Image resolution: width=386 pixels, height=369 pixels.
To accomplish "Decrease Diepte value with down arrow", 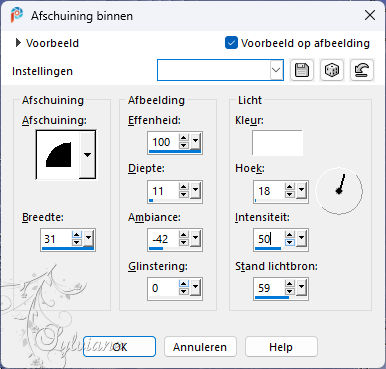I will pyautogui.click(x=184, y=195).
